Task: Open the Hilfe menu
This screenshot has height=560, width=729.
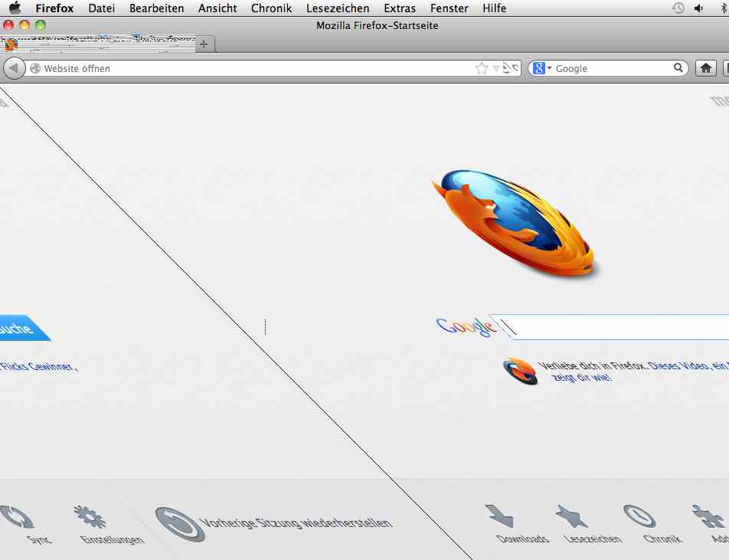Action: click(x=494, y=8)
